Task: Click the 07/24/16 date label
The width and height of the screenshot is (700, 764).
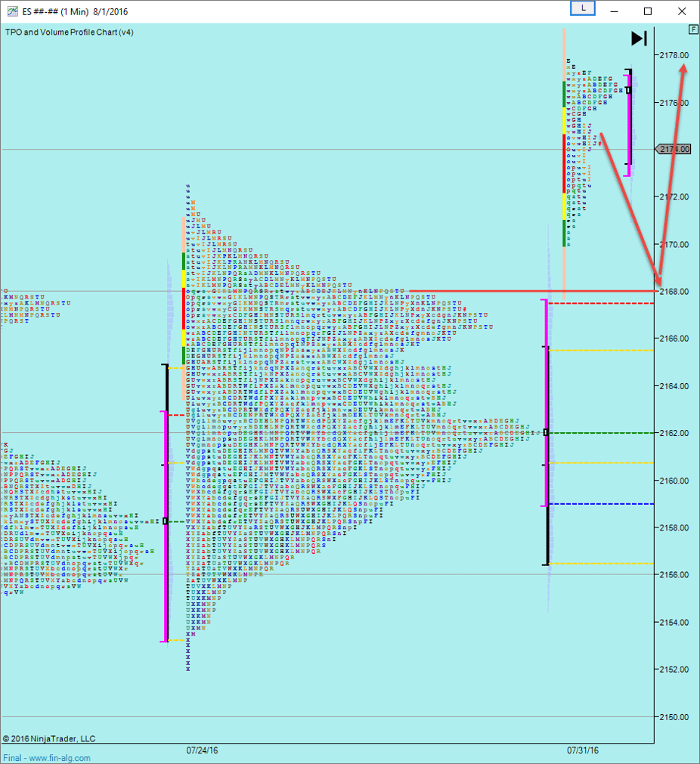Action: pos(203,750)
